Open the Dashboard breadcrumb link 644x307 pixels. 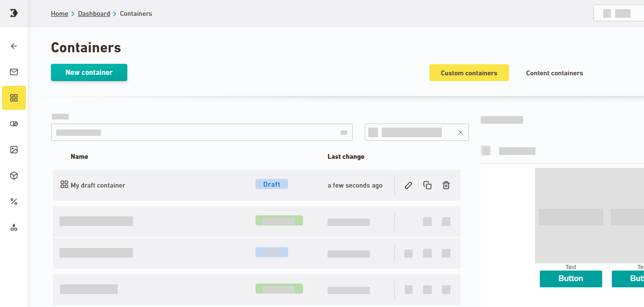(x=94, y=14)
